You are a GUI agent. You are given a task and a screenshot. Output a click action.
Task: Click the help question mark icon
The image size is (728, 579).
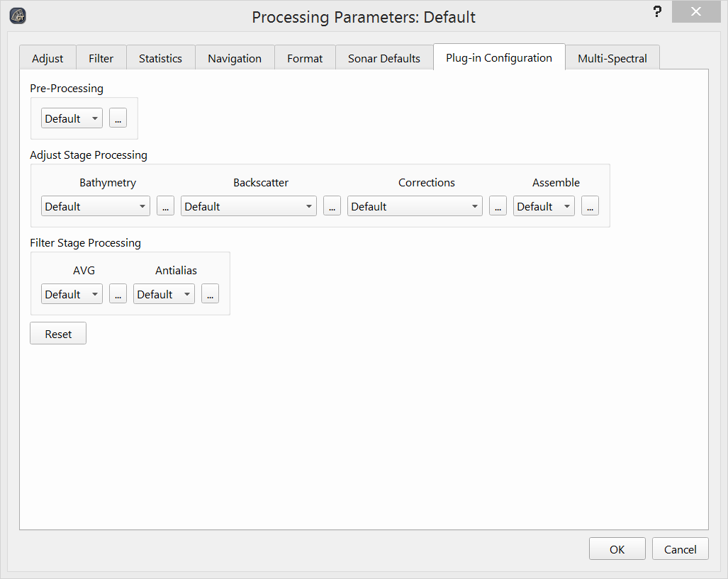click(x=657, y=11)
